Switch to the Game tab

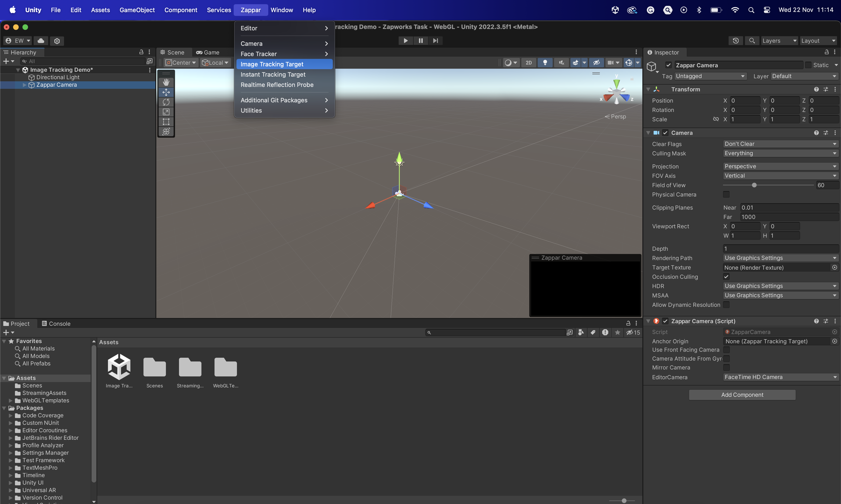[208, 52]
